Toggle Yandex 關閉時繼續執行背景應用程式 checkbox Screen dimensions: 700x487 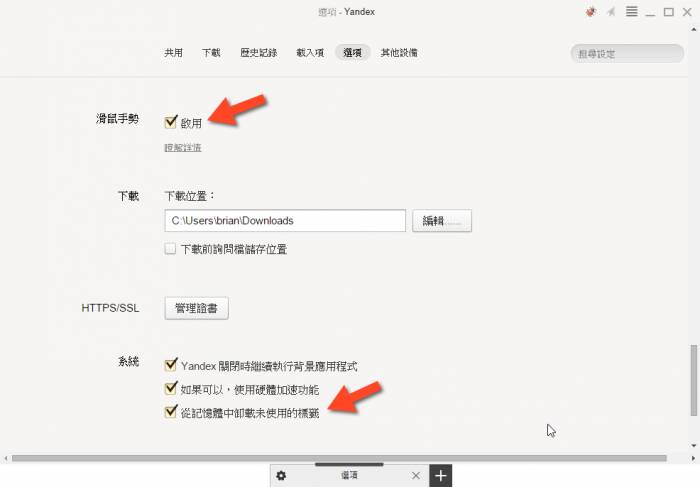171,365
